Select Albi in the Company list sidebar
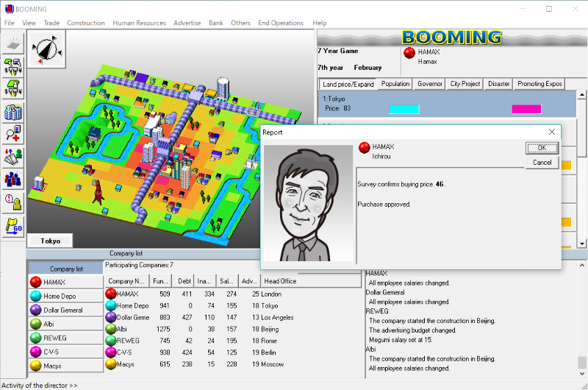 [65, 324]
